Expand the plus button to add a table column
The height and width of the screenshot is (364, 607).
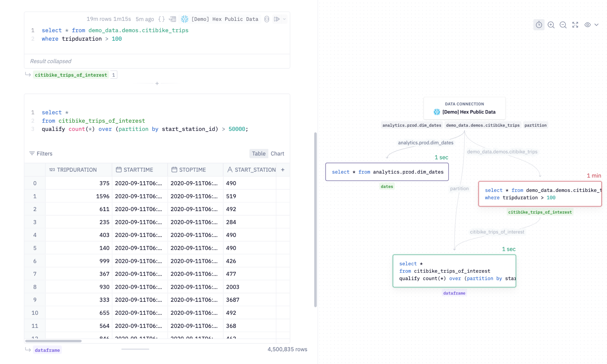point(283,169)
